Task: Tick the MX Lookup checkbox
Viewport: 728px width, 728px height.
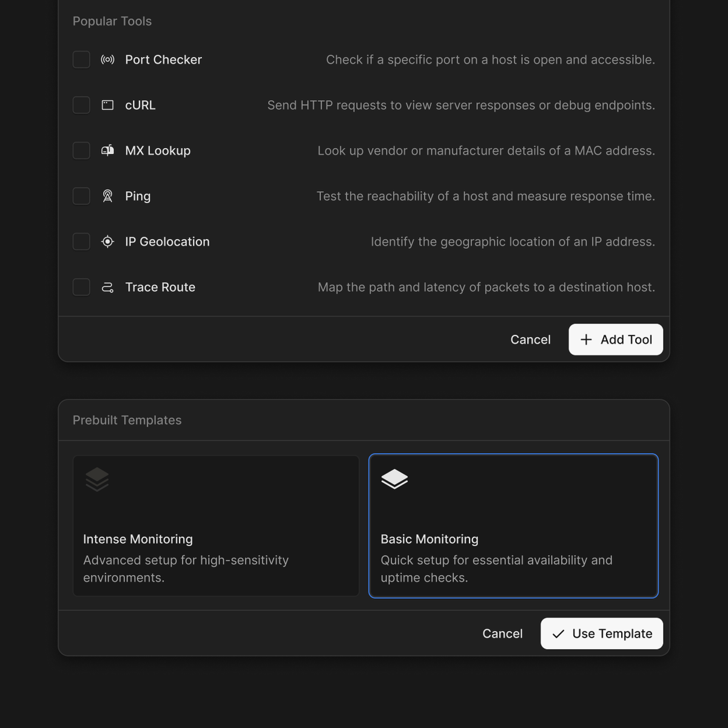Action: tap(81, 150)
